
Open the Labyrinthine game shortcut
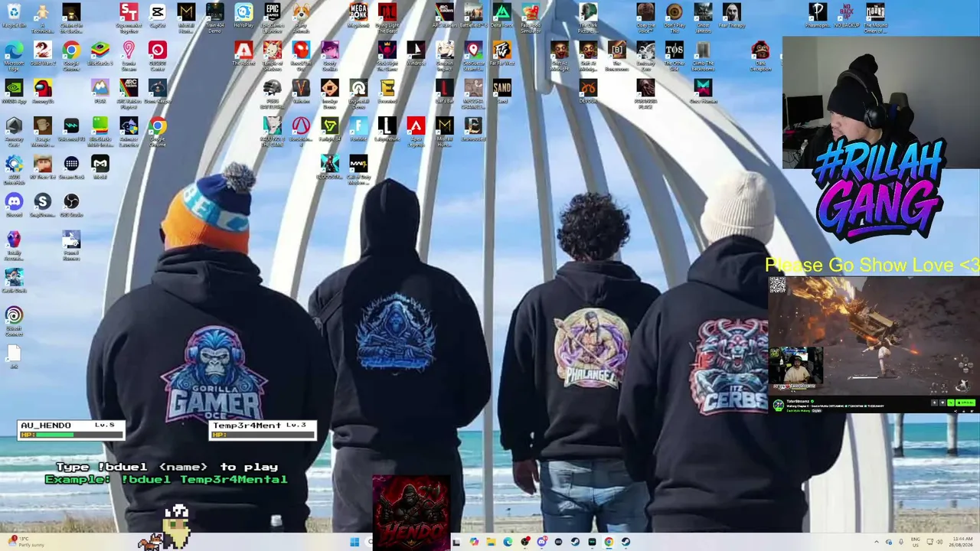tap(387, 130)
